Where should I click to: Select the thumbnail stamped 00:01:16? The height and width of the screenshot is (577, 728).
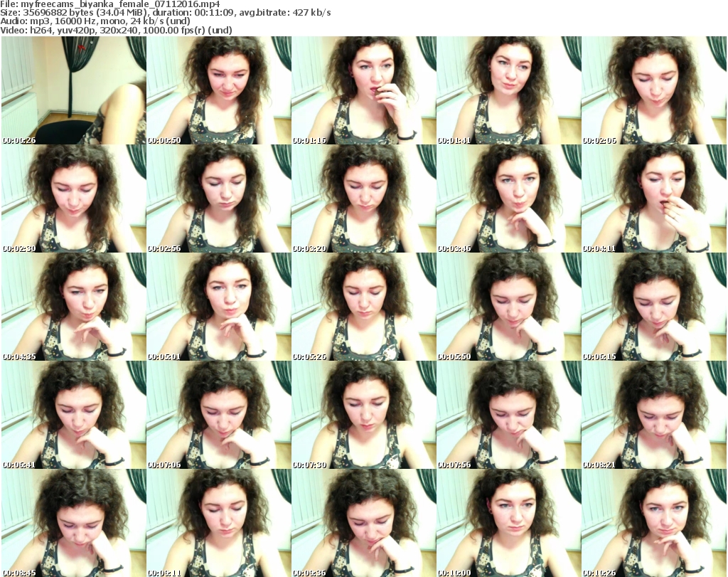[363, 90]
